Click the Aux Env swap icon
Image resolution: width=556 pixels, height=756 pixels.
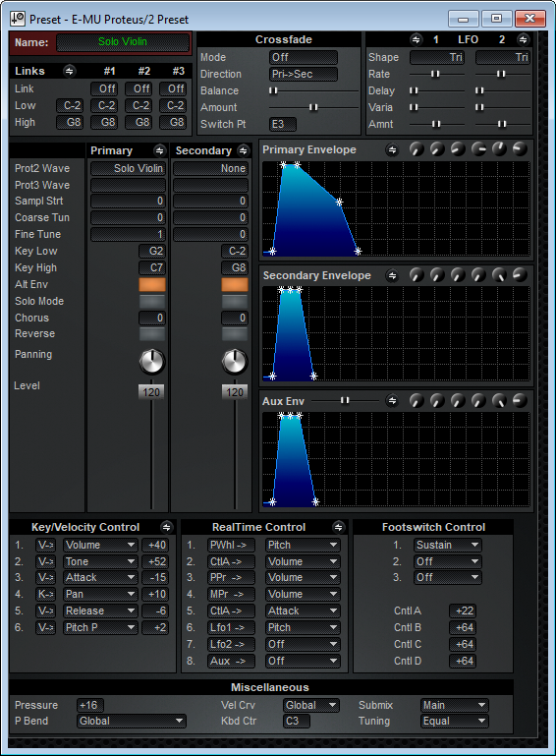tap(392, 401)
